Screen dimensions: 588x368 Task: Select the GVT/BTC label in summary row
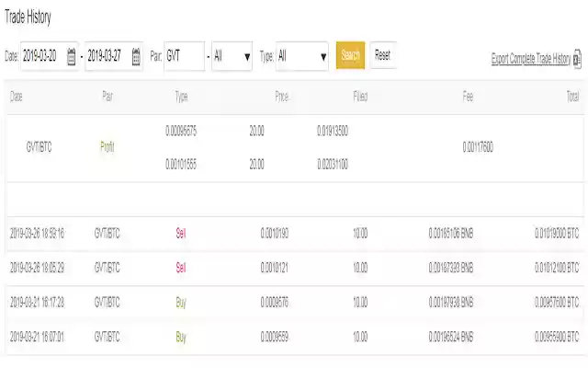(39, 147)
